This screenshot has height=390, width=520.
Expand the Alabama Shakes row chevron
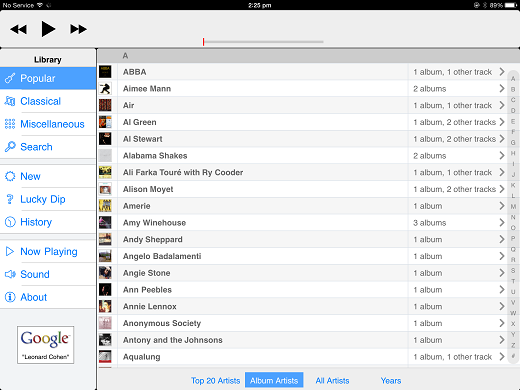(502, 155)
